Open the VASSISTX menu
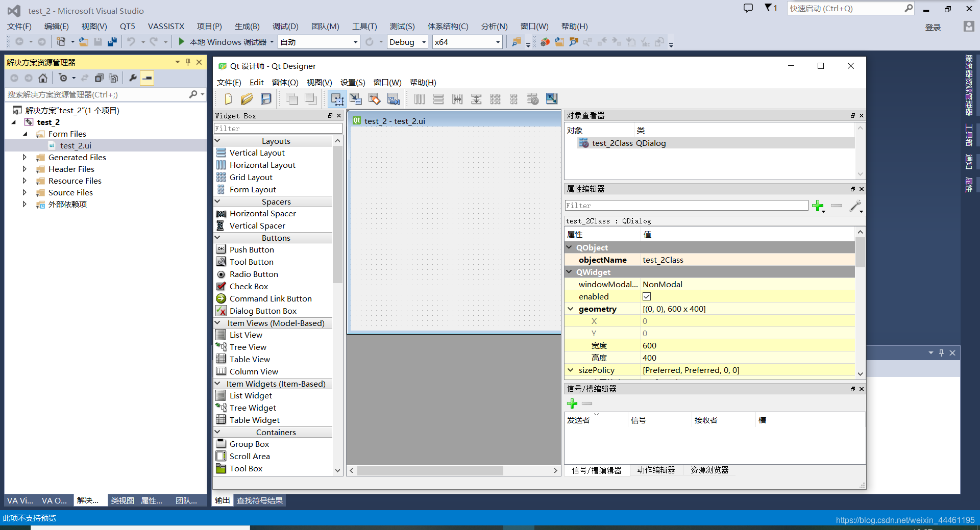 (x=166, y=27)
